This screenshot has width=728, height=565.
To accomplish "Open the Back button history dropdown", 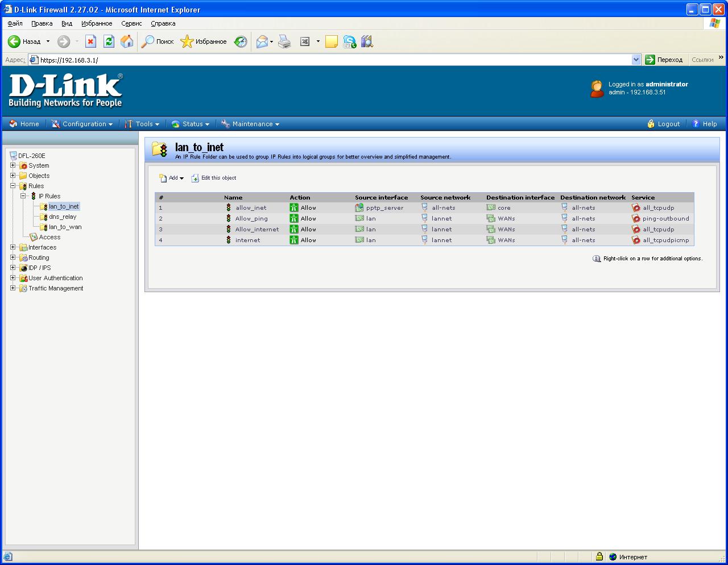I will 48,41.
